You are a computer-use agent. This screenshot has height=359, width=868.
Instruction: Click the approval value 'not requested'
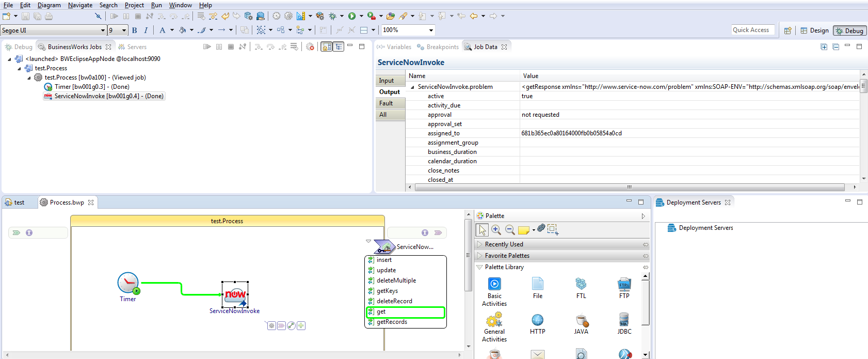[x=540, y=115]
